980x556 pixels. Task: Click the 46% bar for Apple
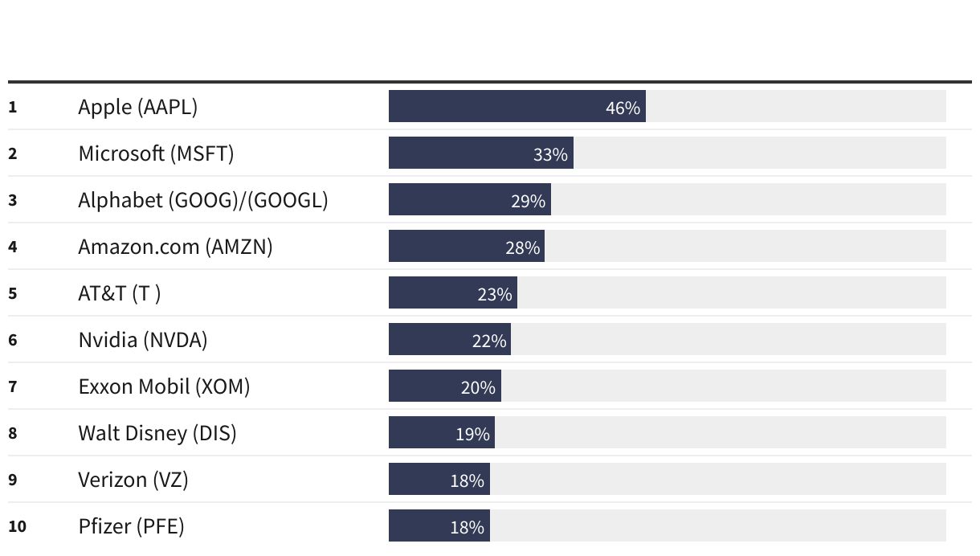coord(517,106)
